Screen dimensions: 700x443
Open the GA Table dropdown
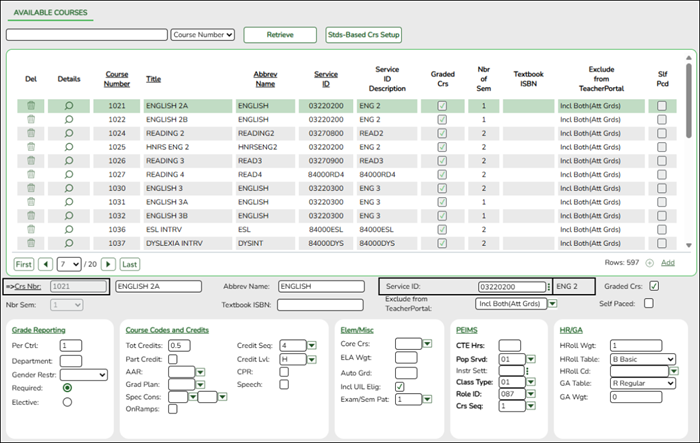(x=643, y=383)
